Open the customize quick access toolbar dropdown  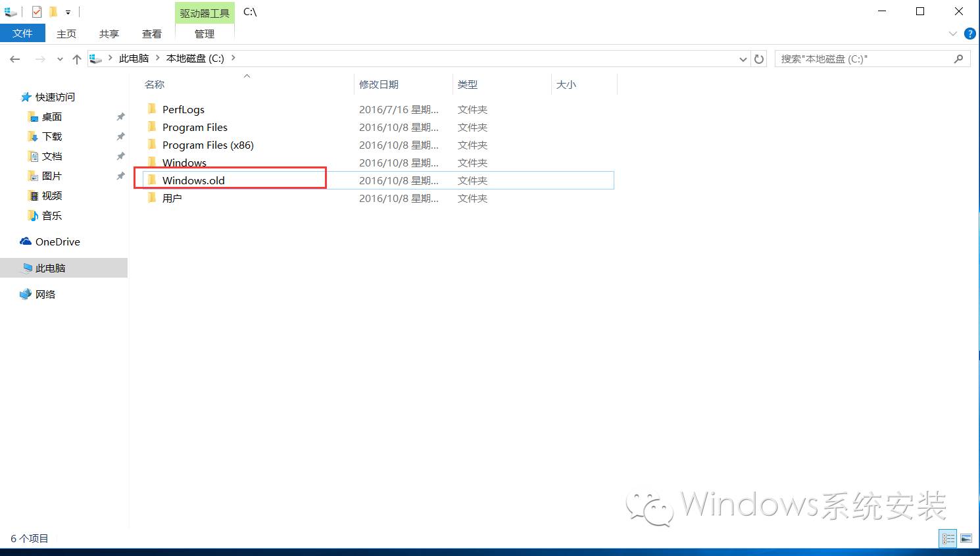coord(68,13)
